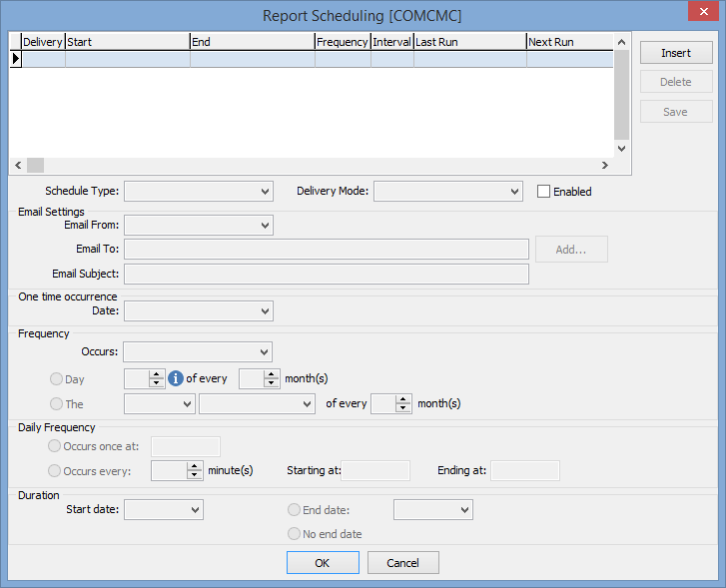The image size is (726, 588).
Task: Click the grid's scroll right arrow
Action: (x=605, y=166)
